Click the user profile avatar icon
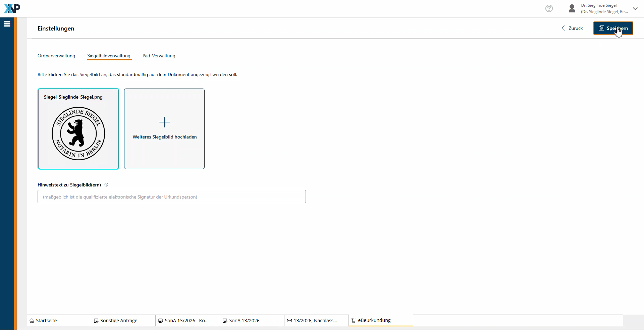644x330 pixels. (x=572, y=8)
